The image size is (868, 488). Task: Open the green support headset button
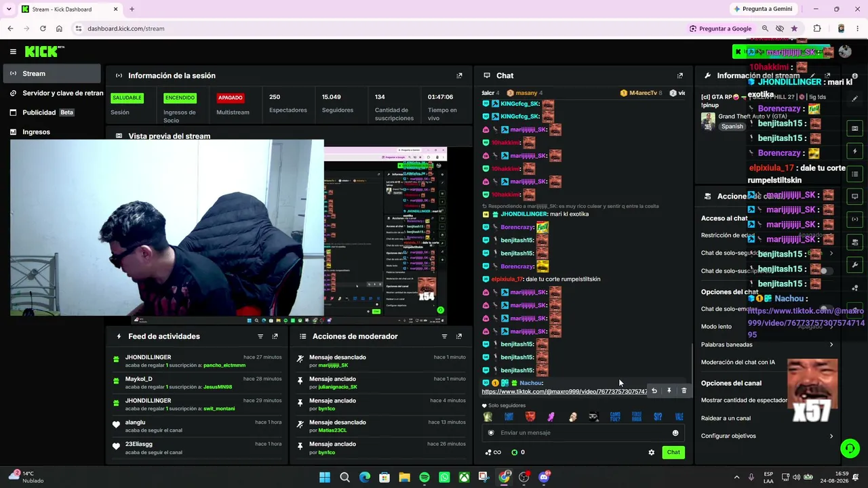[x=850, y=448]
